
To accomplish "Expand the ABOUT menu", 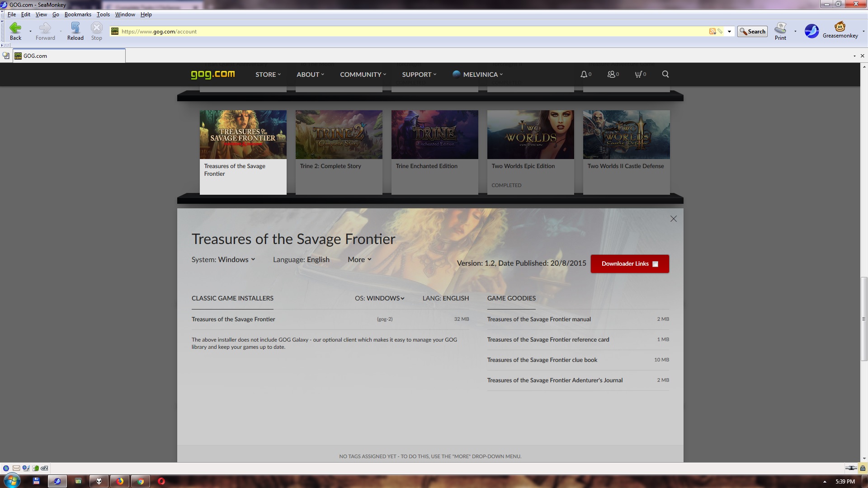I will [310, 75].
